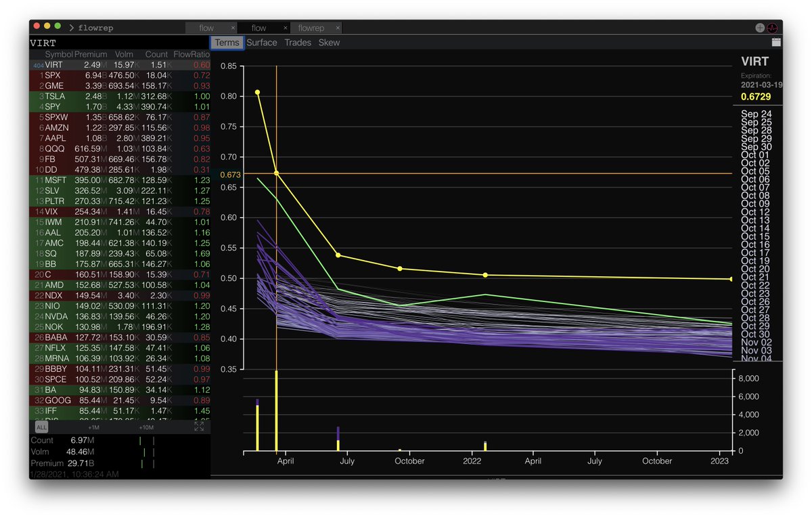Select the BABA row
Screen dimensions: 812x518
pyautogui.click(x=120, y=337)
